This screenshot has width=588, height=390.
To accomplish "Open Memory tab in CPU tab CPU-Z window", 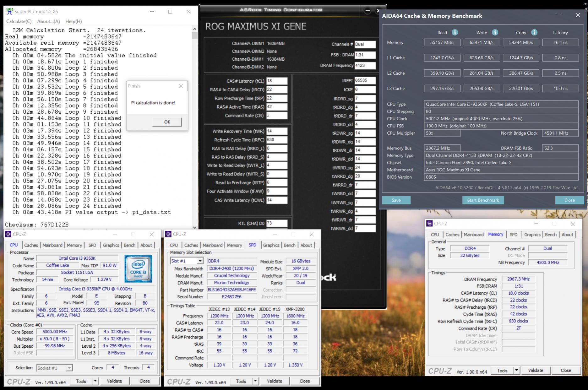I will point(74,245).
